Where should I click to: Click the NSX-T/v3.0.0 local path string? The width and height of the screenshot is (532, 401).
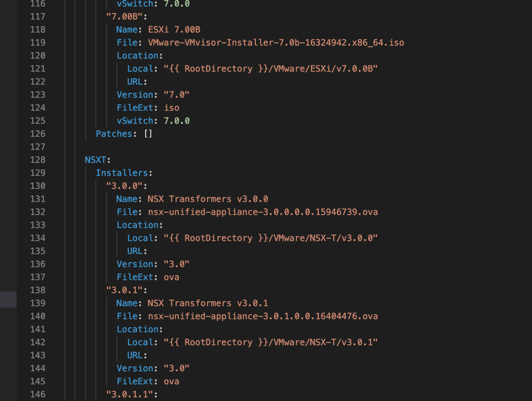tap(269, 238)
